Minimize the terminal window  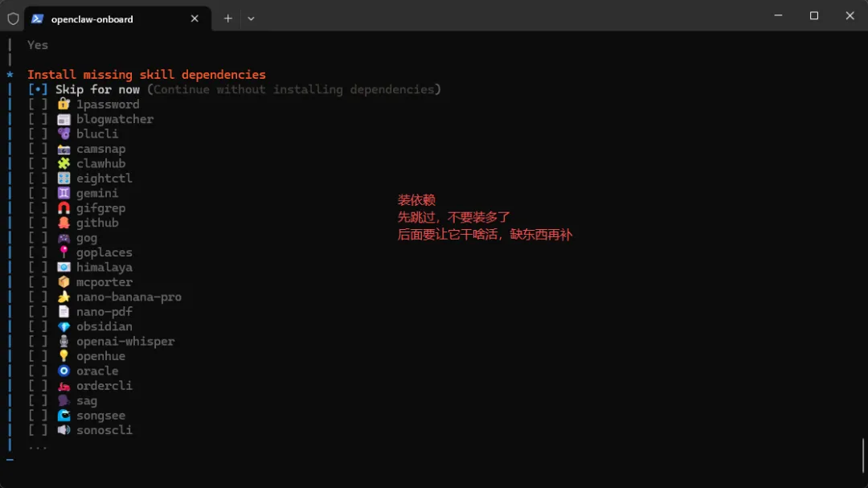(x=778, y=15)
